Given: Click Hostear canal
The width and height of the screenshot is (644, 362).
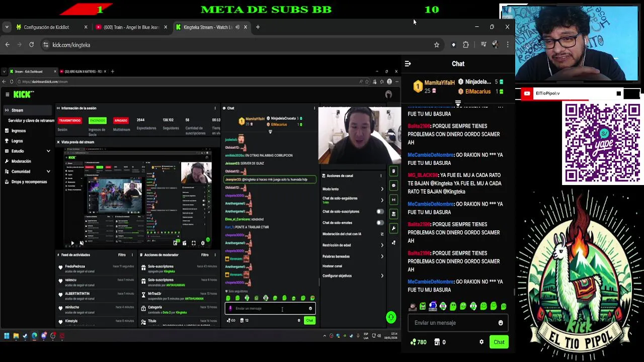Looking at the screenshot, I should tap(332, 266).
